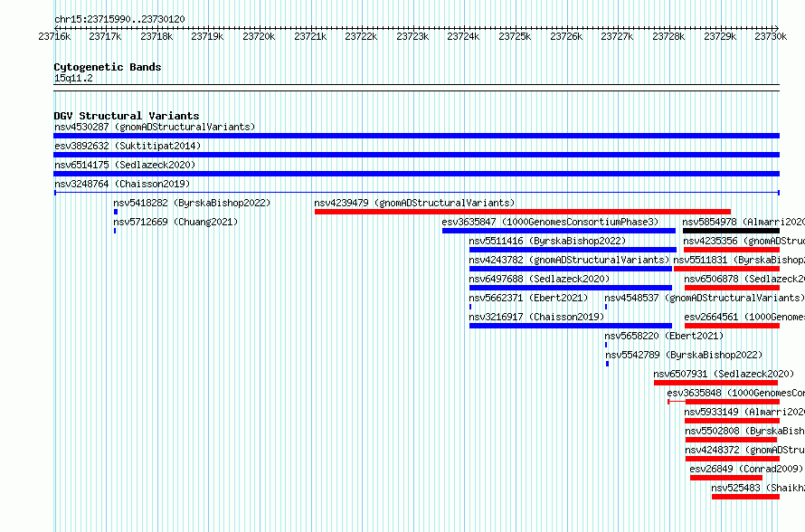Select esv26849 Conrad2009 label
Viewport: 805px width, 532px height.
746,469
